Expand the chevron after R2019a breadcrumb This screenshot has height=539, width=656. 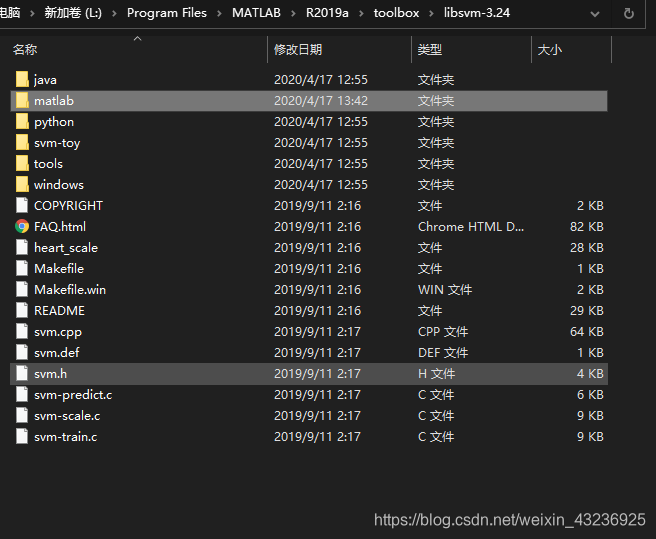point(361,14)
